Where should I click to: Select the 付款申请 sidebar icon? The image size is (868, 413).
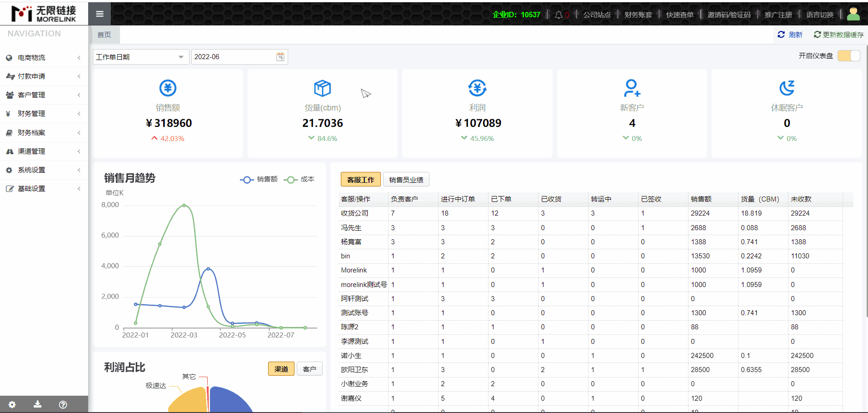pos(10,76)
